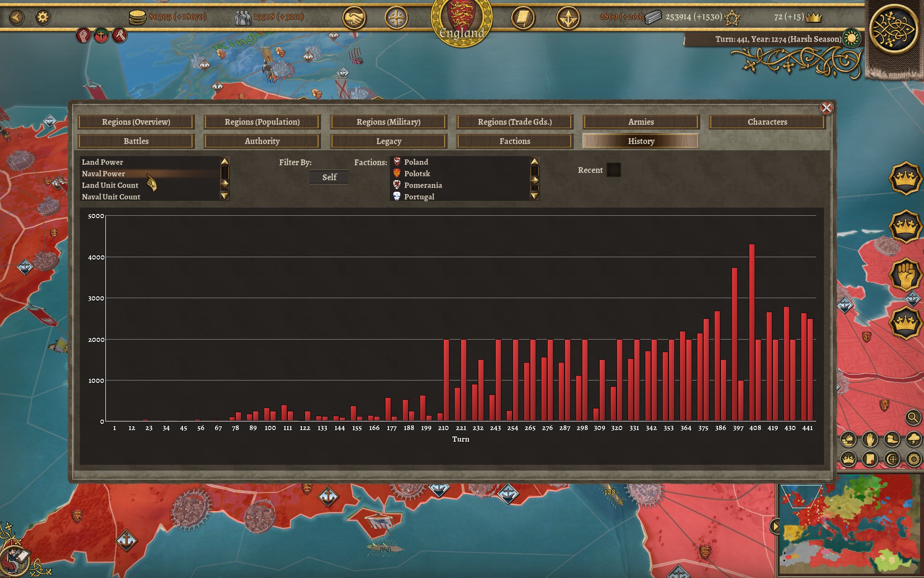
Task: Step factions list with double arrow
Action: [534, 180]
